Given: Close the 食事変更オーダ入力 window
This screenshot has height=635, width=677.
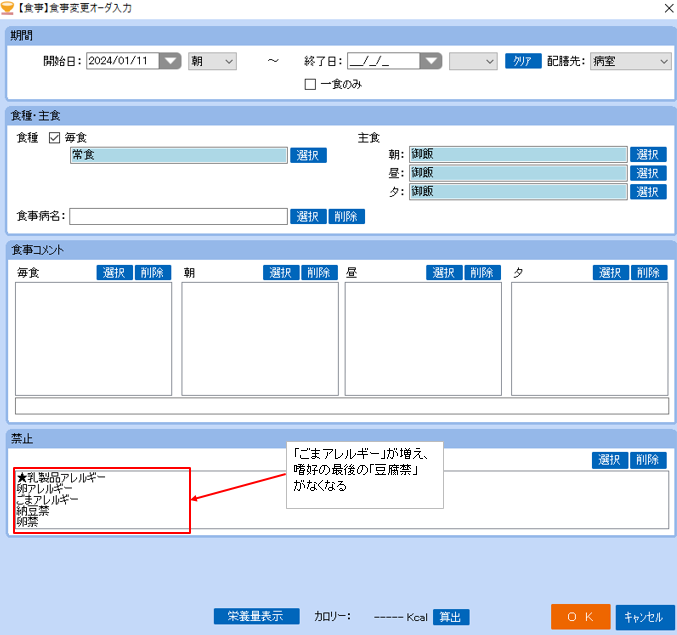Looking at the screenshot, I should [668, 8].
